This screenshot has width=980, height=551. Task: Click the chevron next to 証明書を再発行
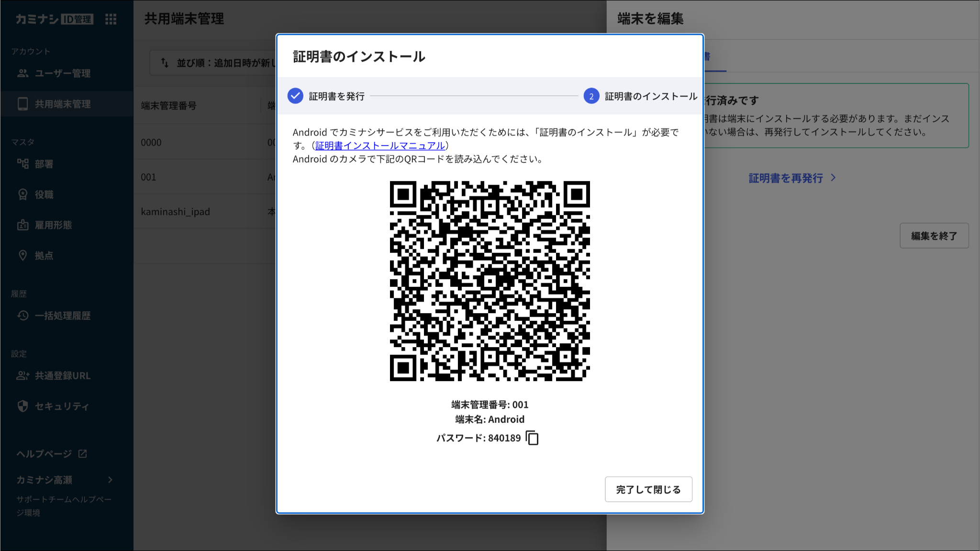tap(833, 178)
